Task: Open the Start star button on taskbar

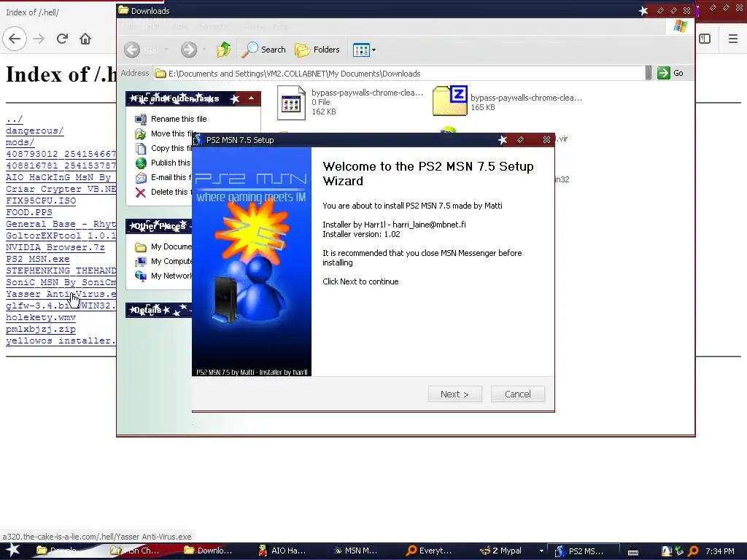Action: coord(12,551)
